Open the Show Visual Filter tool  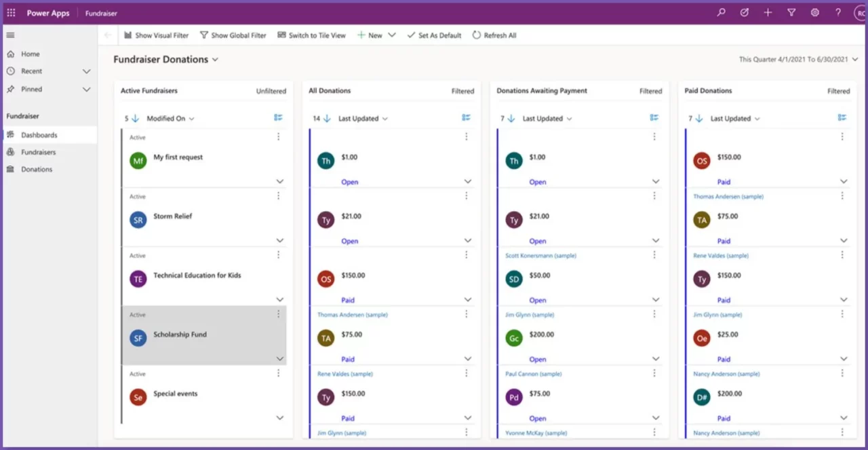pos(156,35)
